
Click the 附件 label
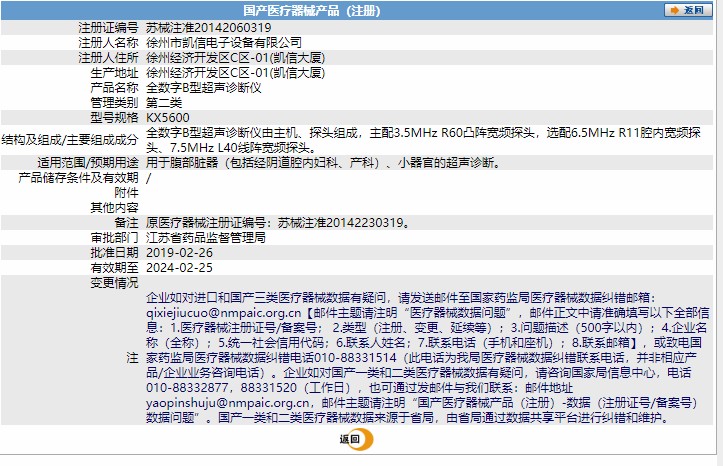click(x=126, y=193)
